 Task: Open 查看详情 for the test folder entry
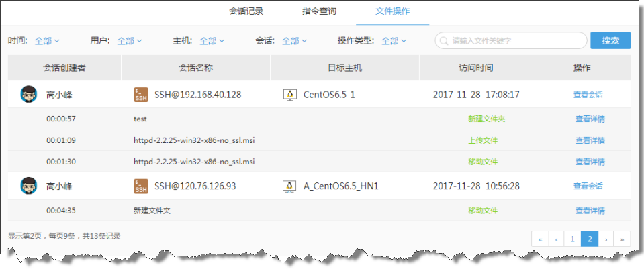(590, 119)
